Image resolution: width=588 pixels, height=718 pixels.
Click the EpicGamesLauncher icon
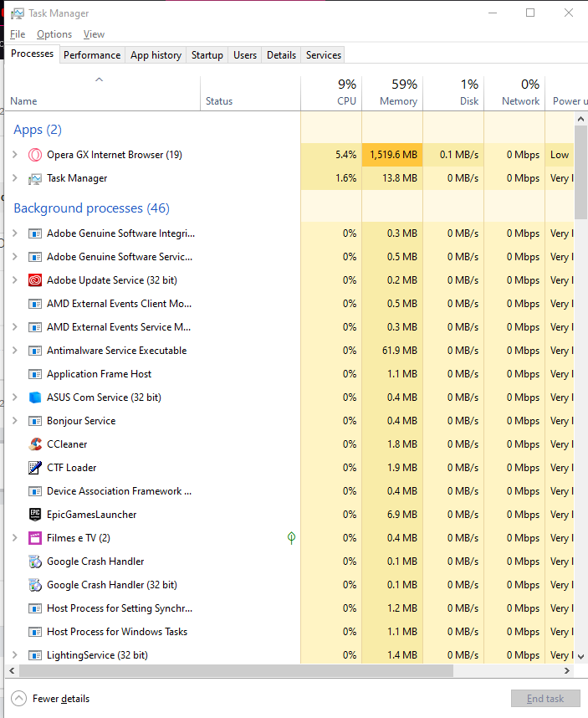click(x=35, y=515)
